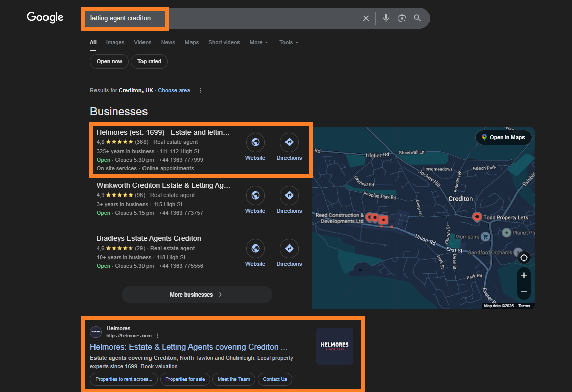Toggle the Top rated filter
Screen dimensions: 572x392
(149, 61)
